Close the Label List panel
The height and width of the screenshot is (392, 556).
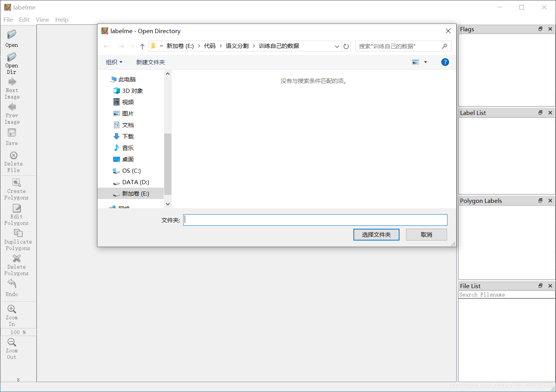tap(550, 113)
